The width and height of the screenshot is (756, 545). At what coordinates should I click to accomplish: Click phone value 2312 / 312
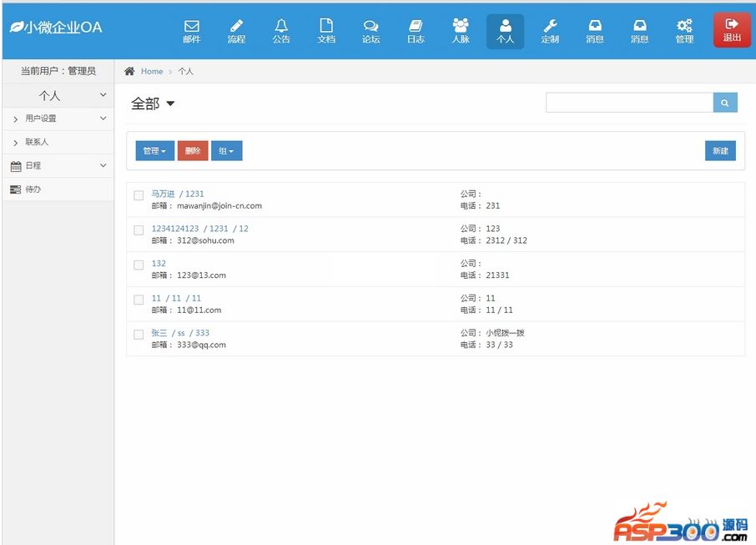[x=507, y=240]
